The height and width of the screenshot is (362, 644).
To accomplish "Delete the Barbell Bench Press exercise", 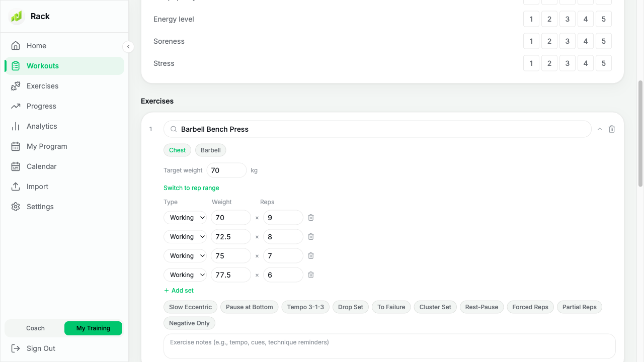I will [612, 129].
